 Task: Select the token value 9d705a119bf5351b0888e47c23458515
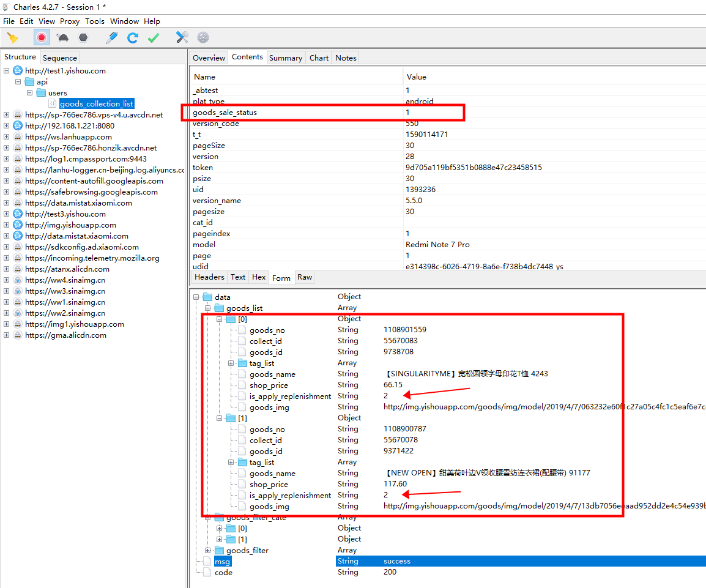pyautogui.click(x=474, y=168)
